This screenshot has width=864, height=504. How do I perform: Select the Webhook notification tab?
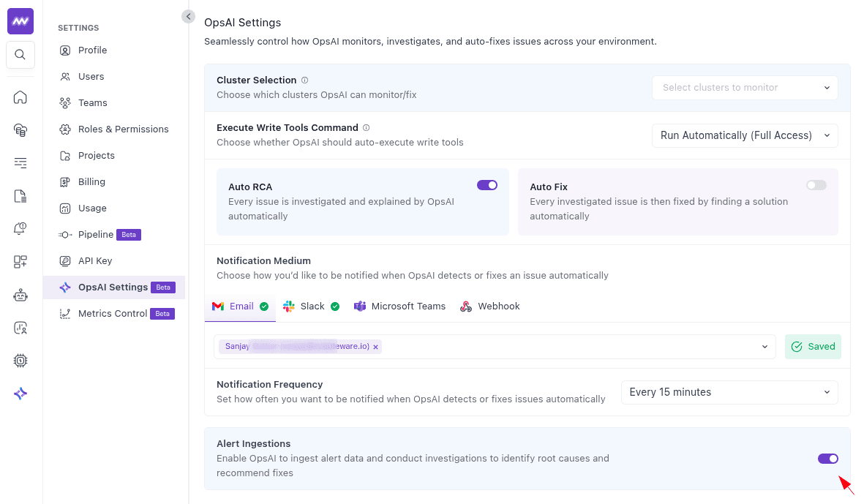pyautogui.click(x=490, y=306)
